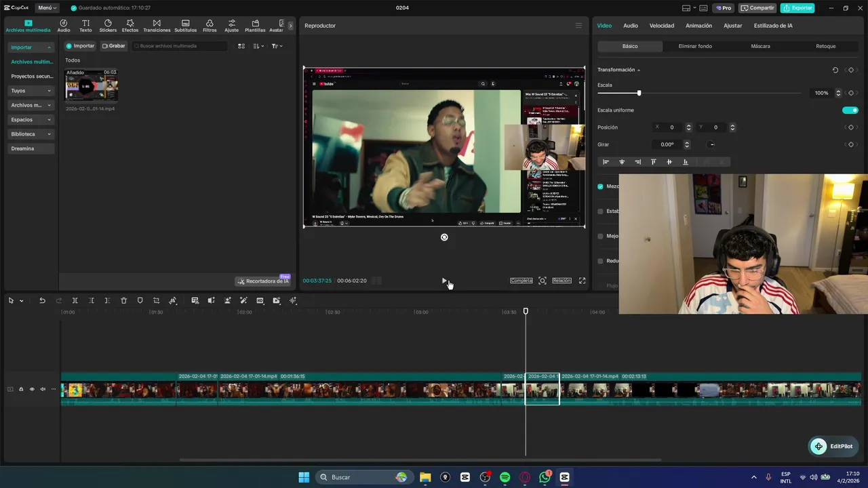Viewport: 868px width, 488px height.
Task: Enable the Reducir checkbox
Action: click(600, 261)
